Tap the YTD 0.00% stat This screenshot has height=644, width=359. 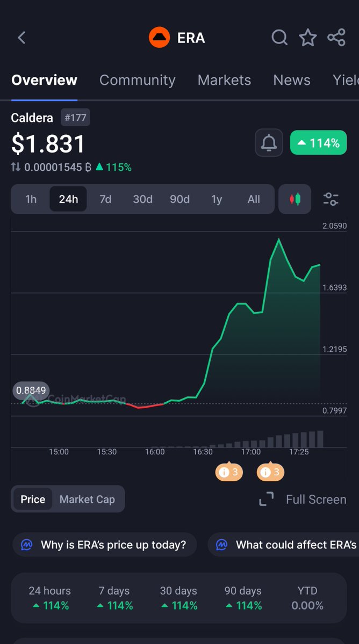coord(307,598)
